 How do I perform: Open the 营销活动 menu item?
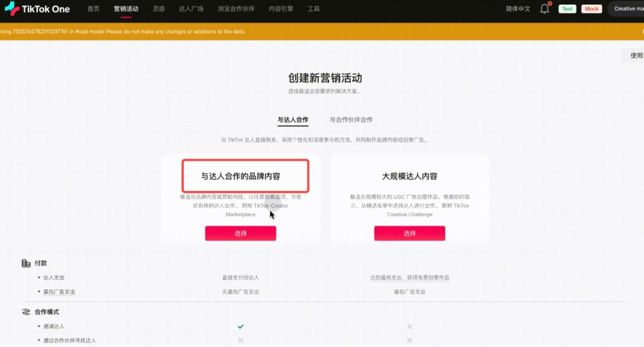coord(126,9)
